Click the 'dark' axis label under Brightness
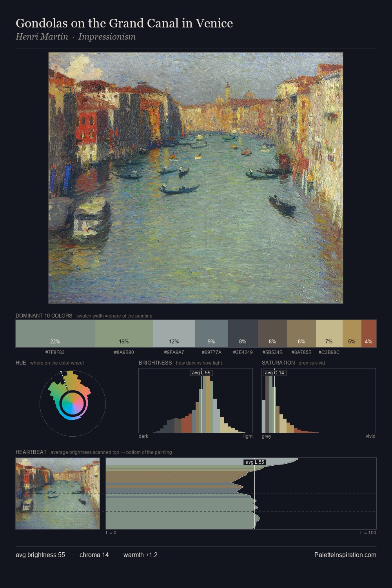The width and height of the screenshot is (392, 588). pos(143,436)
